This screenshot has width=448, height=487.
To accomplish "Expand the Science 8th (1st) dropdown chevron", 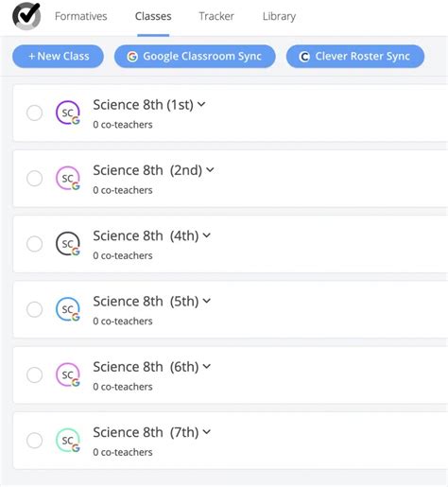I will (201, 104).
